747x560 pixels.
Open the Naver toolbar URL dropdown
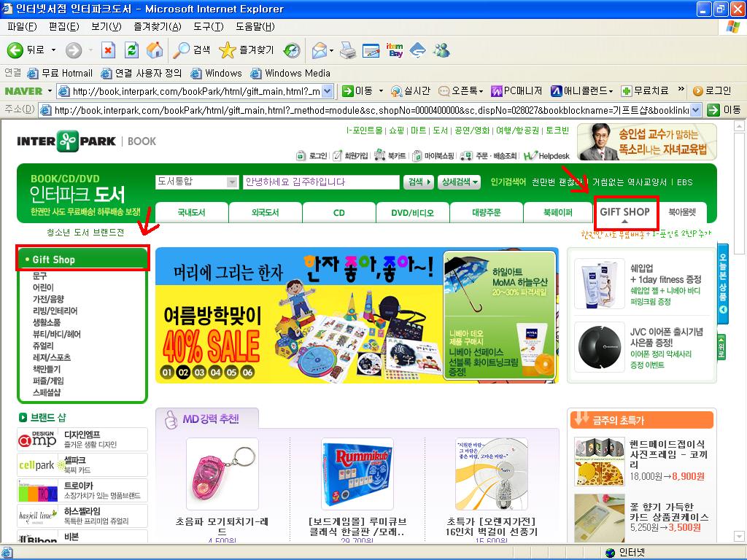click(x=328, y=90)
